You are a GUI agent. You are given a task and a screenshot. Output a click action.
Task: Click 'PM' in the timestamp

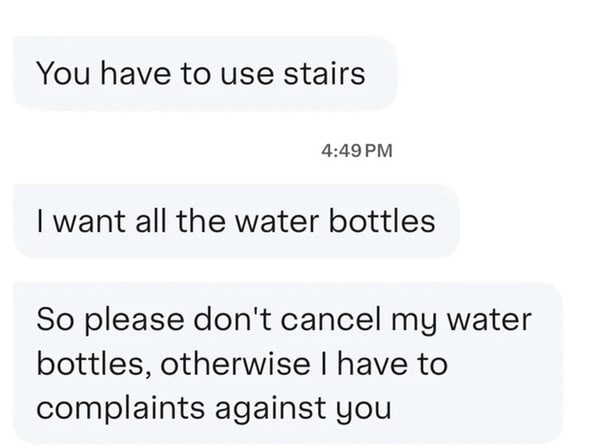(x=379, y=150)
